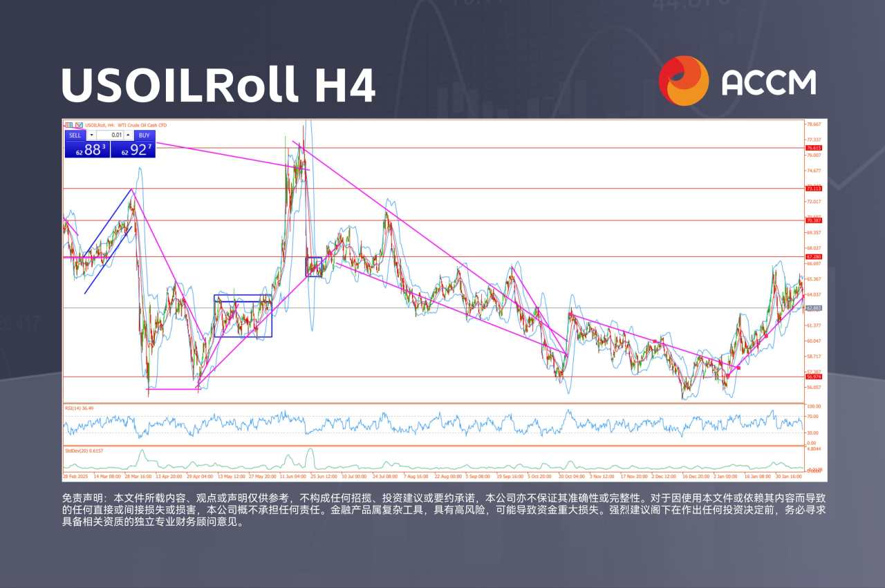Click the 67.280 red price label

pyautogui.click(x=814, y=257)
